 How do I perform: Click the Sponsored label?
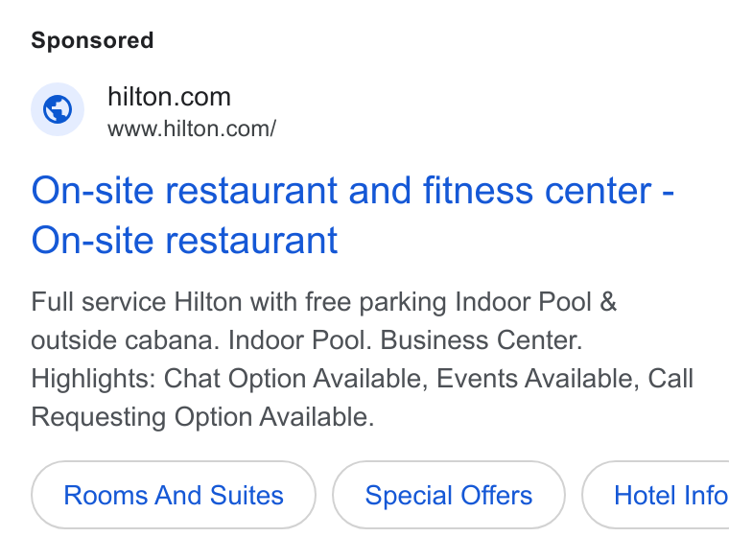coord(92,40)
